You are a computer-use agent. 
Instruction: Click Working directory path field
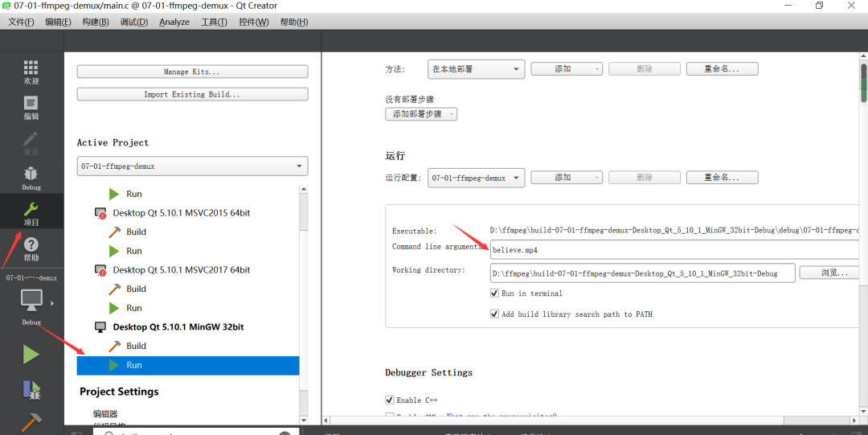(x=643, y=273)
